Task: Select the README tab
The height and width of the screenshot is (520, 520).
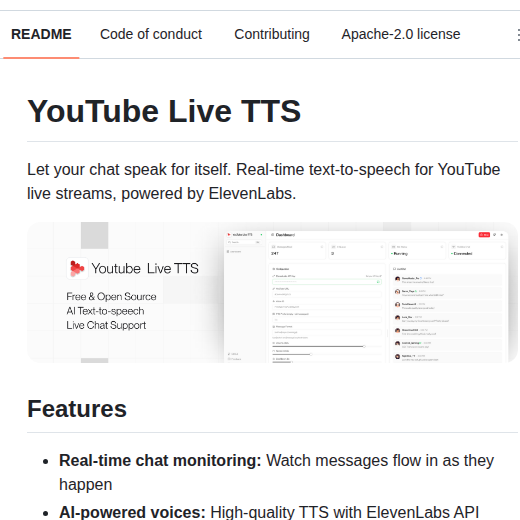Action: pos(41,34)
